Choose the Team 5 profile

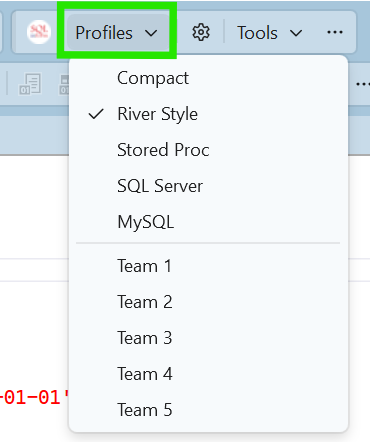tap(208, 410)
